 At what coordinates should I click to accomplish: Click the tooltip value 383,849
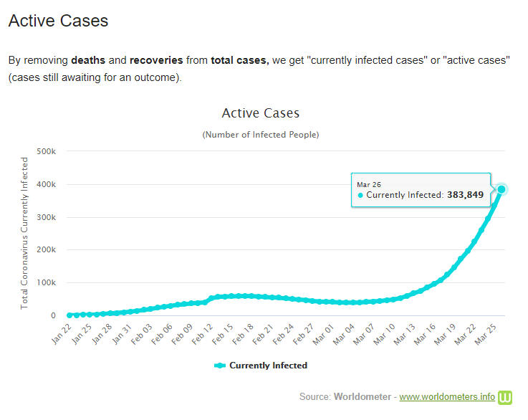click(466, 195)
